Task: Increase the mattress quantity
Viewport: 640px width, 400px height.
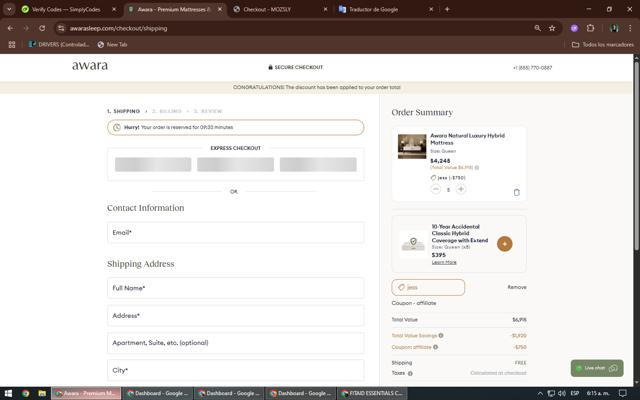Action: 461,189
